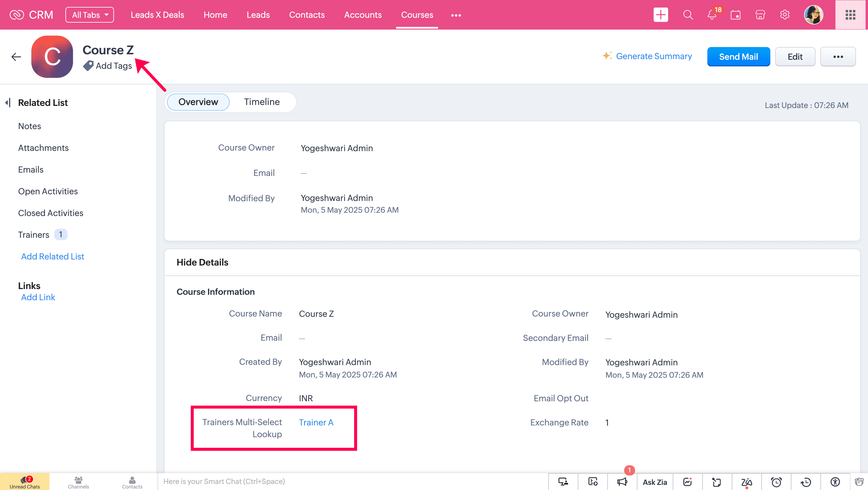Open the reminders alarm clock icon

click(776, 482)
